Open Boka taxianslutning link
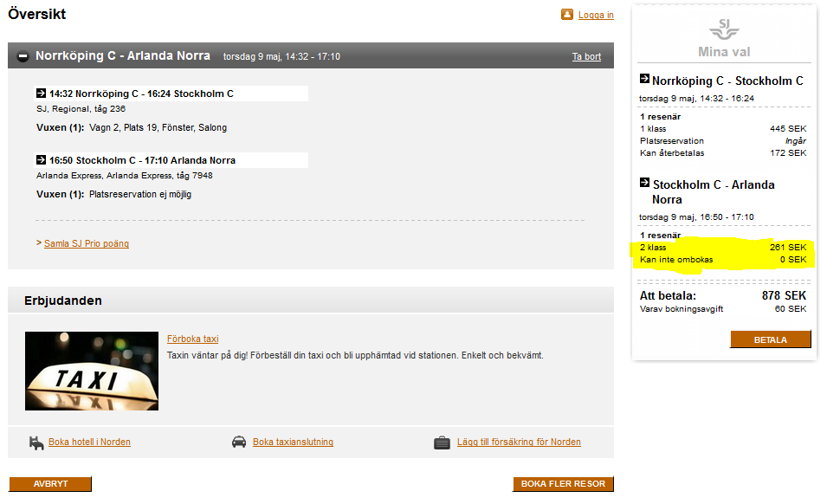 (293, 443)
